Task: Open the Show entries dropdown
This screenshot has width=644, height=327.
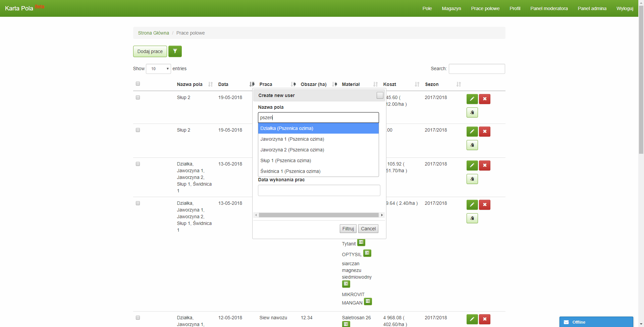Action: pyautogui.click(x=158, y=69)
